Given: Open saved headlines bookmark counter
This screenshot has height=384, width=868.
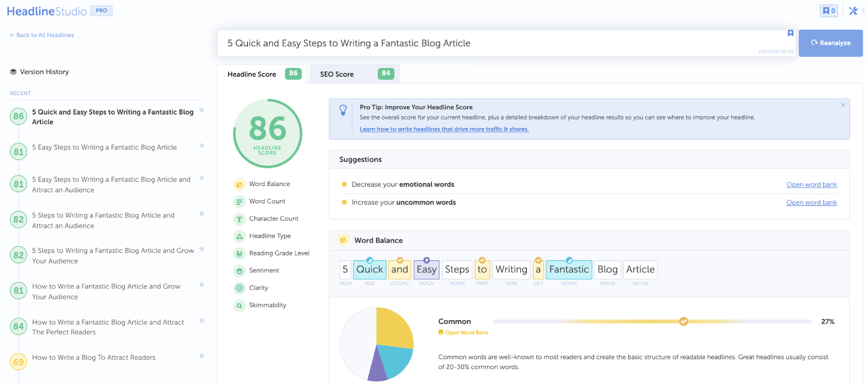Looking at the screenshot, I should point(828,11).
